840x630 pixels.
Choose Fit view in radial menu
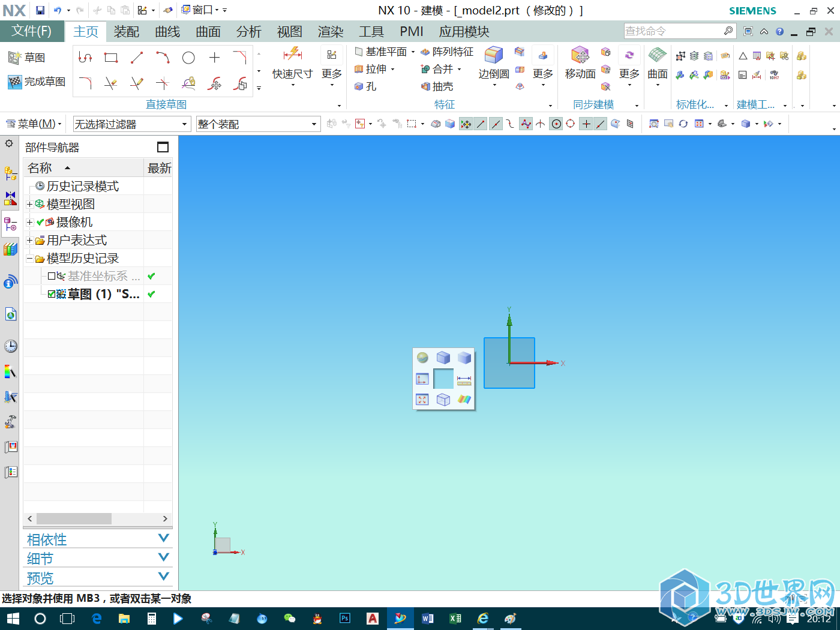coord(422,400)
